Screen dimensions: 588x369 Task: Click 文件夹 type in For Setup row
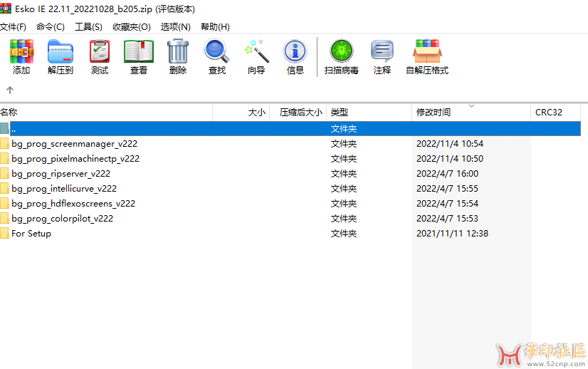point(344,234)
